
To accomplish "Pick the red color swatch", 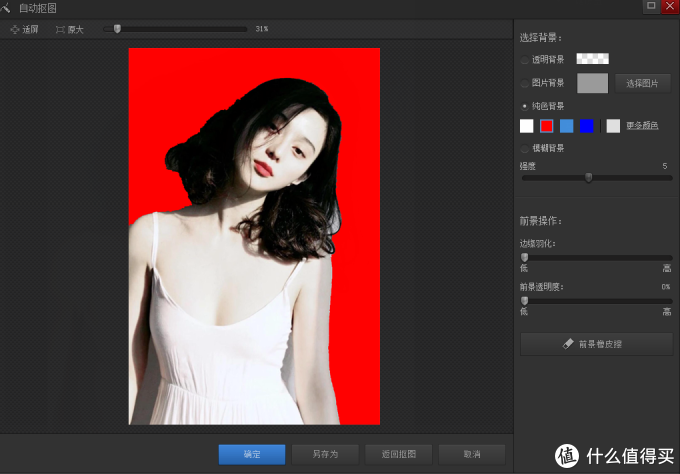I will click(x=546, y=126).
